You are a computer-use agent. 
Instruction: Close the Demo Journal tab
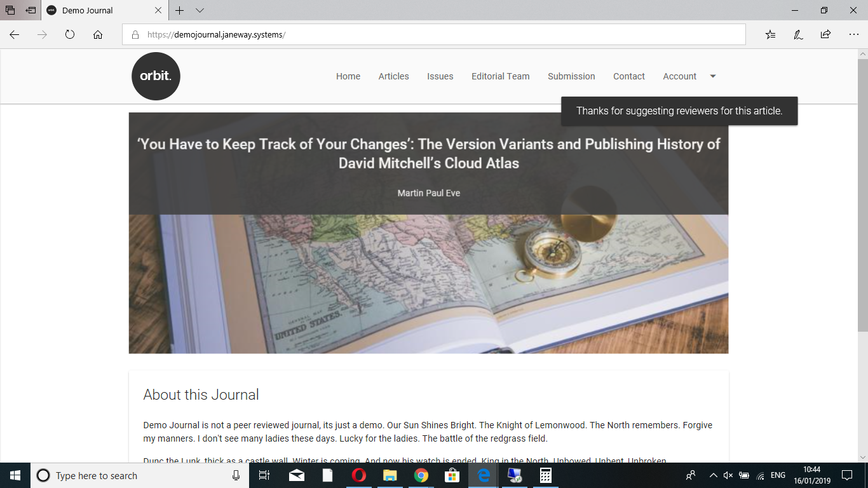pyautogui.click(x=158, y=11)
